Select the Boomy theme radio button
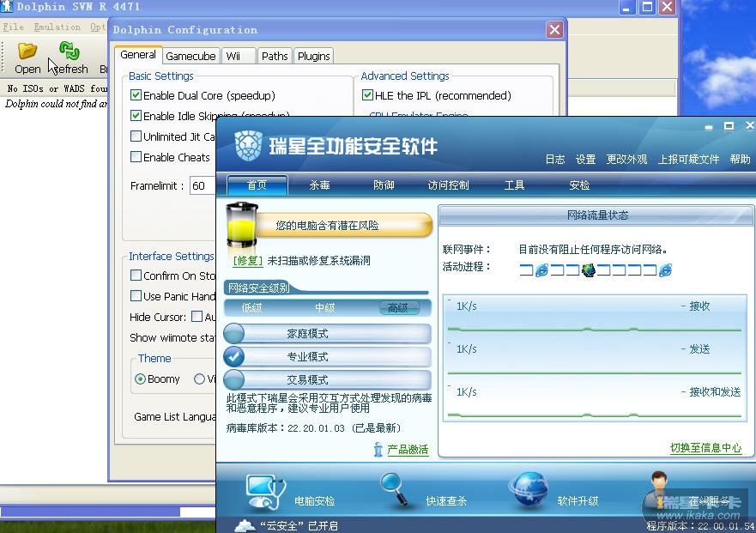Viewport: 756px width, 533px height. point(140,379)
